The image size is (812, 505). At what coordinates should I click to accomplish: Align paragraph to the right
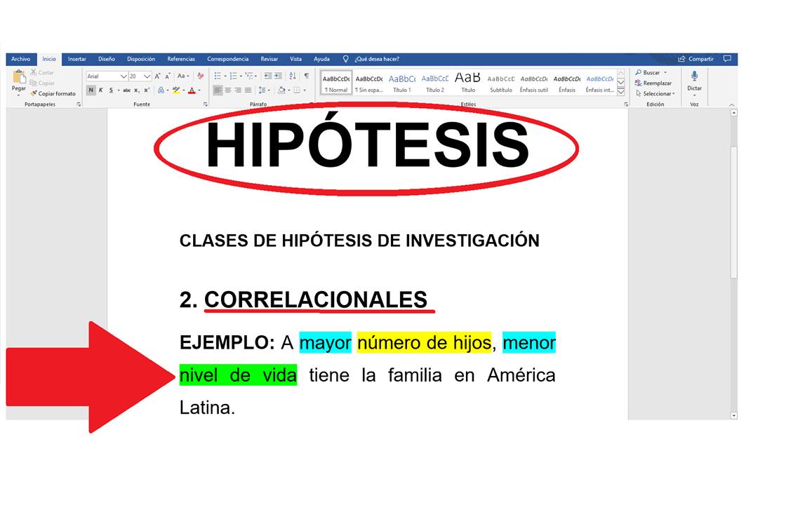pos(238,90)
